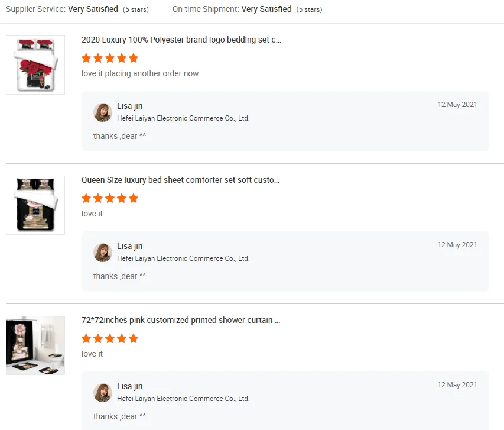Click the Hefei Laiyan company name under the Queen Size review
The image size is (504, 430).
coord(183,258)
